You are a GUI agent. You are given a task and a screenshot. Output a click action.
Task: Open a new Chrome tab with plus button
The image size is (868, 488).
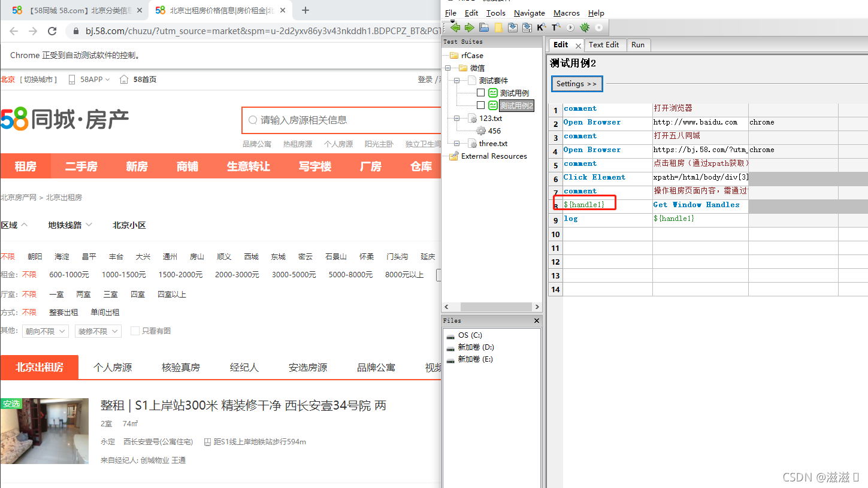coord(306,10)
